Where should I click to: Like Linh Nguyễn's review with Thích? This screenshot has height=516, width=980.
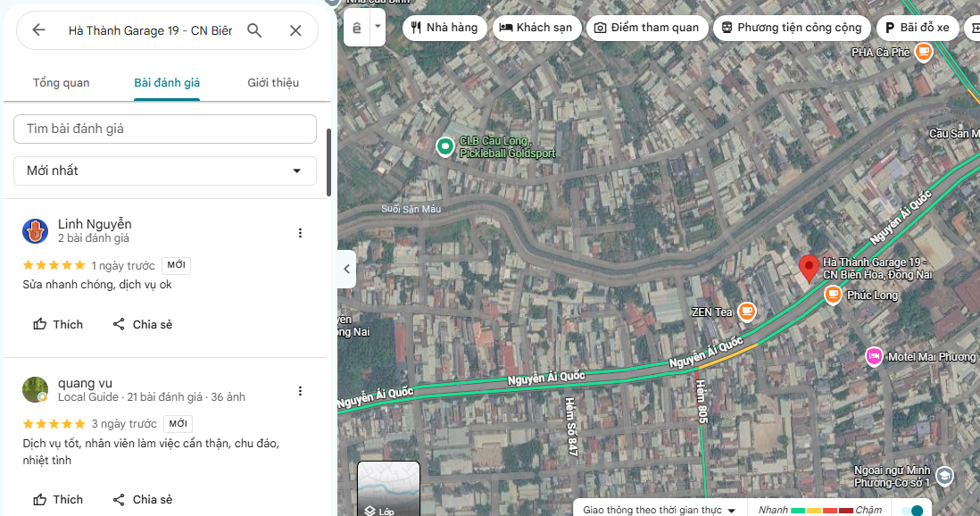pos(57,324)
